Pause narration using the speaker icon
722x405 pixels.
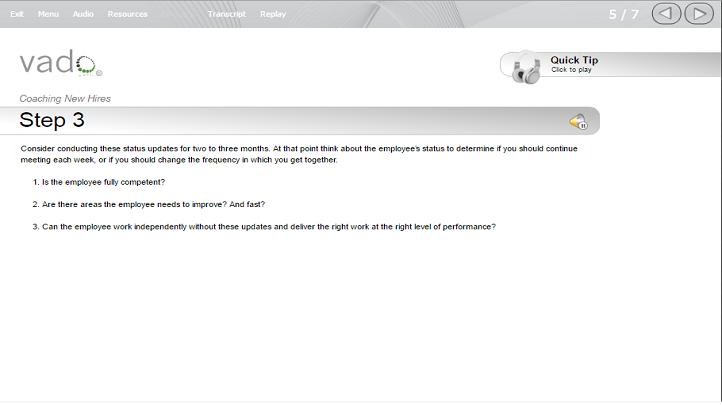point(578,122)
